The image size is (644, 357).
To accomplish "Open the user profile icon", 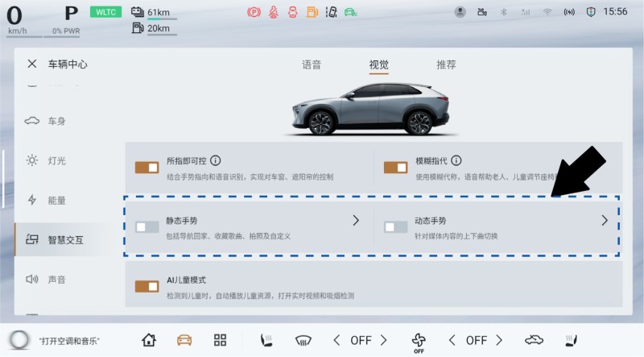I will tap(460, 12).
